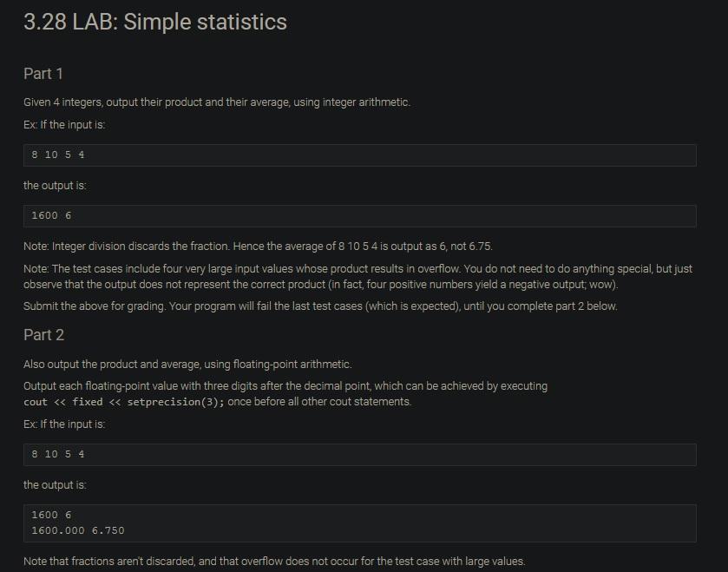Click the '1600 6' output example box
Screen dimensions: 728x572
(x=360, y=216)
